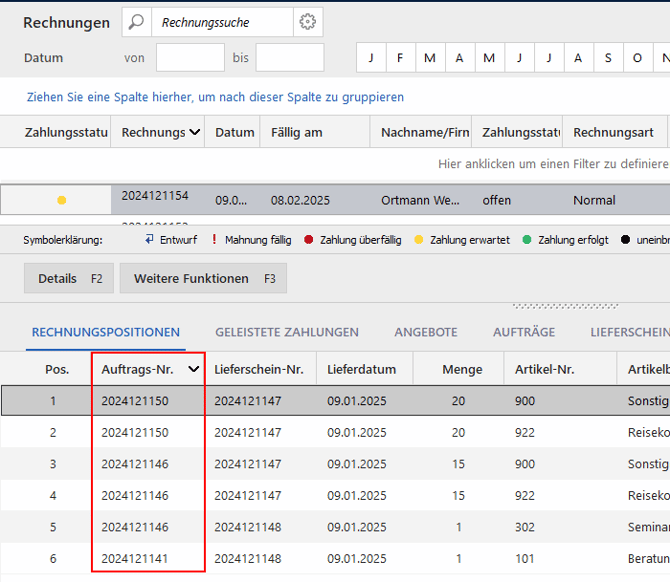Click Artikel-Nr. 302 cell
The image size is (670, 582).
coord(525,527)
